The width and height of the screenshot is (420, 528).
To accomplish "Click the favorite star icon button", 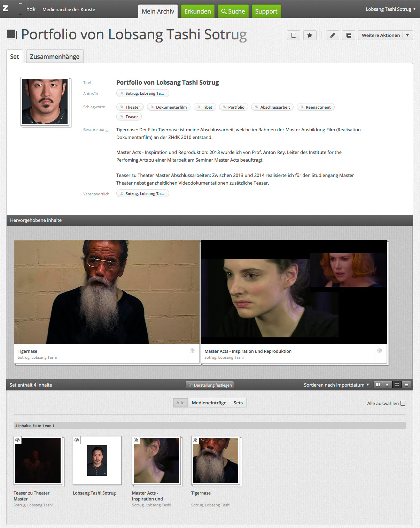I will click(x=310, y=35).
